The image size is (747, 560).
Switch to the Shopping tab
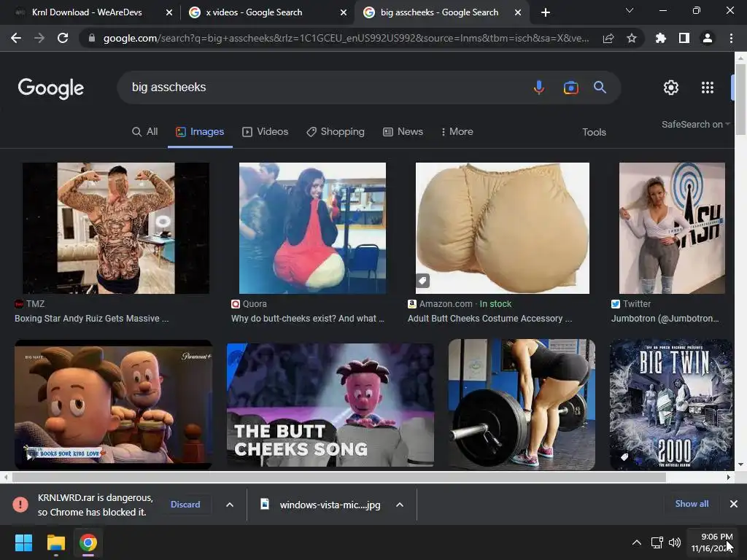336,131
